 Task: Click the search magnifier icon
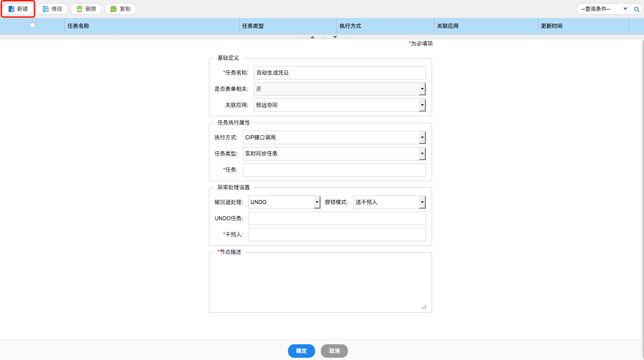pos(637,9)
